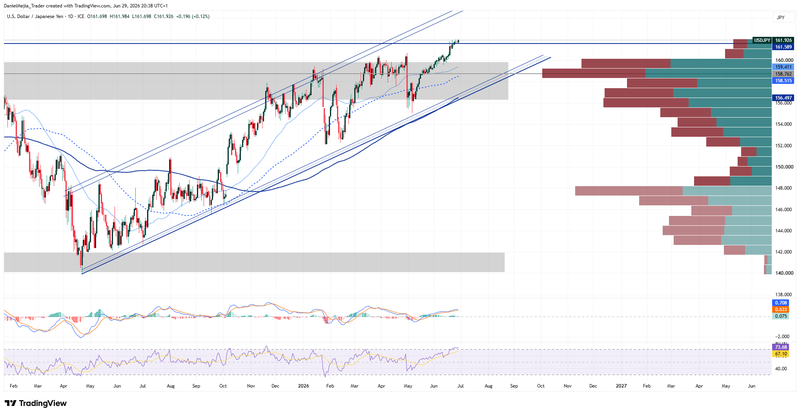Click the C161.926 close value in legend
The image size is (800, 415).
coord(164,16)
